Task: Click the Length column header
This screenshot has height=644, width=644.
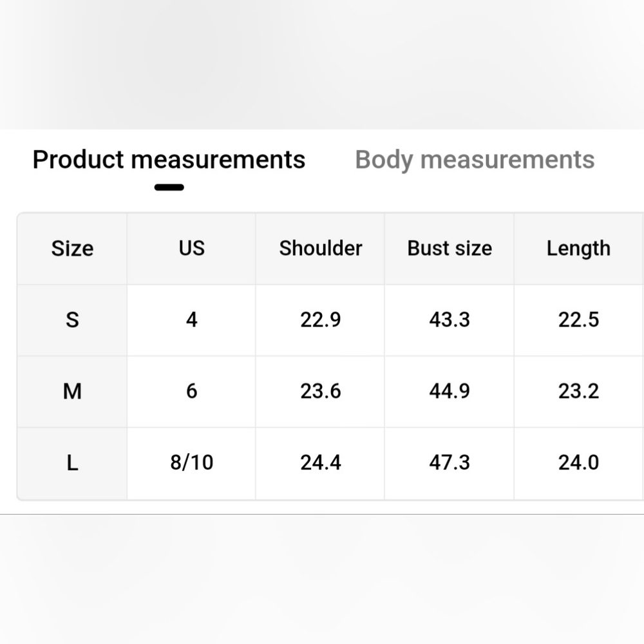Action: [x=578, y=249]
